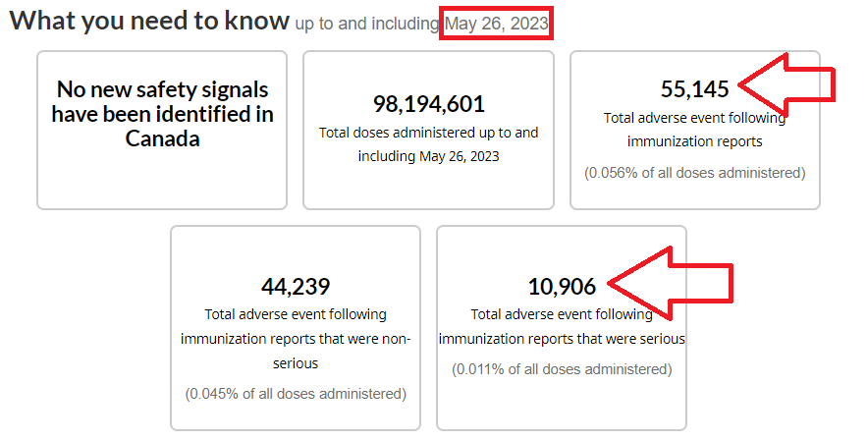Click the 'Total adverse event following' line under 55,145
The height and width of the screenshot is (440, 868).
pyautogui.click(x=695, y=118)
